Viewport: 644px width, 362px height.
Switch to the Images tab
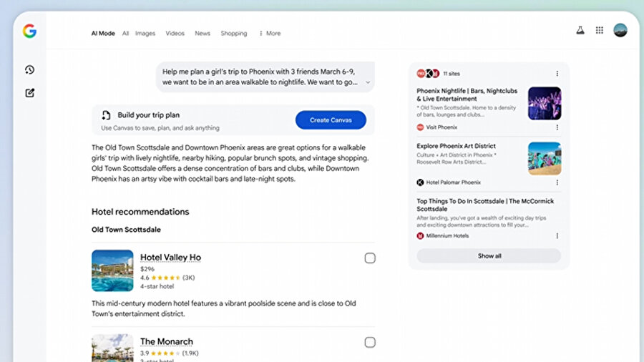pyautogui.click(x=145, y=34)
